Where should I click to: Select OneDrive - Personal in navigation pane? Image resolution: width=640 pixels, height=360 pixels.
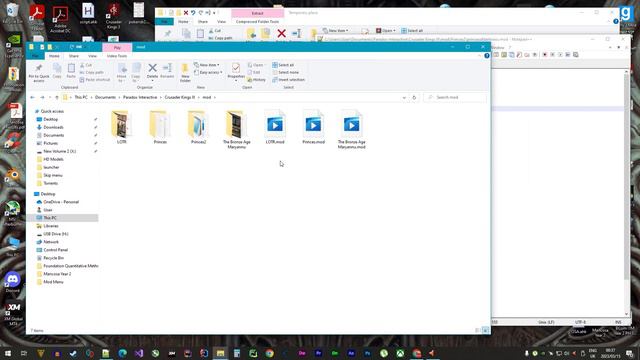[x=61, y=202]
